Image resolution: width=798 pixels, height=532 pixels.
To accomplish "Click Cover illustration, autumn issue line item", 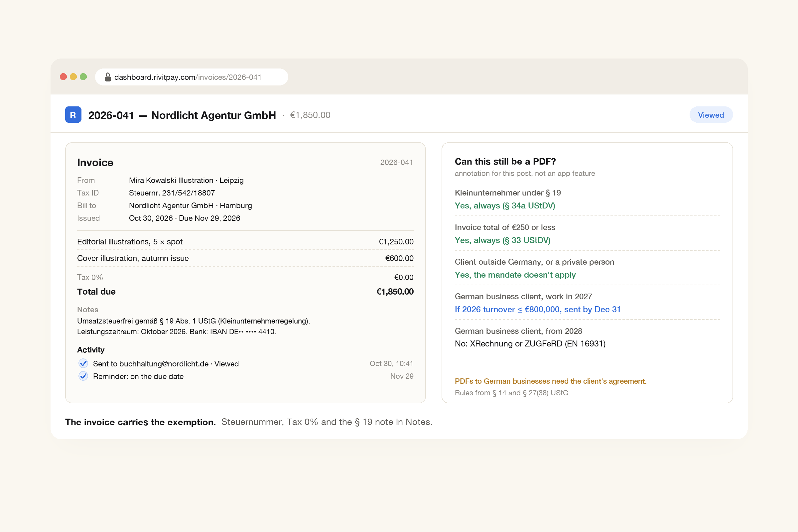I will pos(133,258).
